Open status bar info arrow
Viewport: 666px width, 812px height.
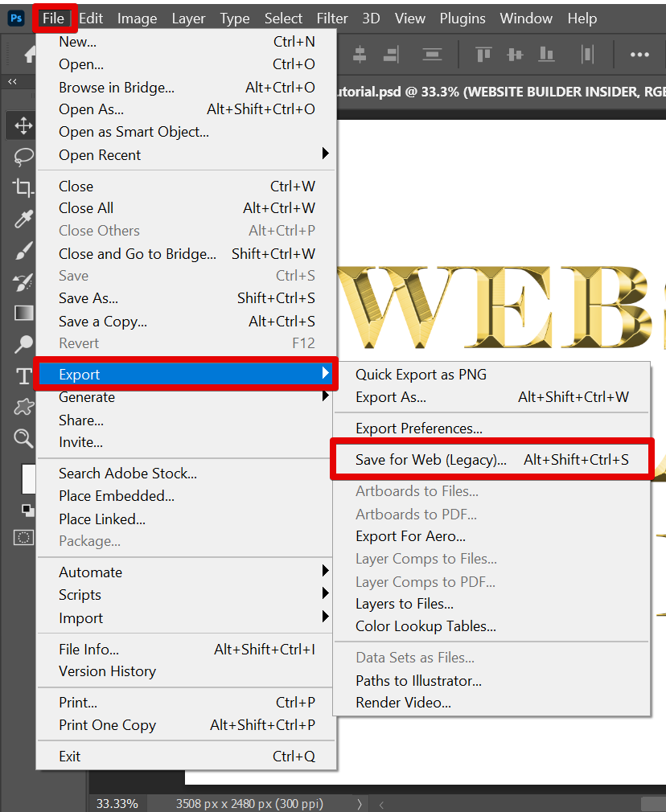(x=360, y=804)
